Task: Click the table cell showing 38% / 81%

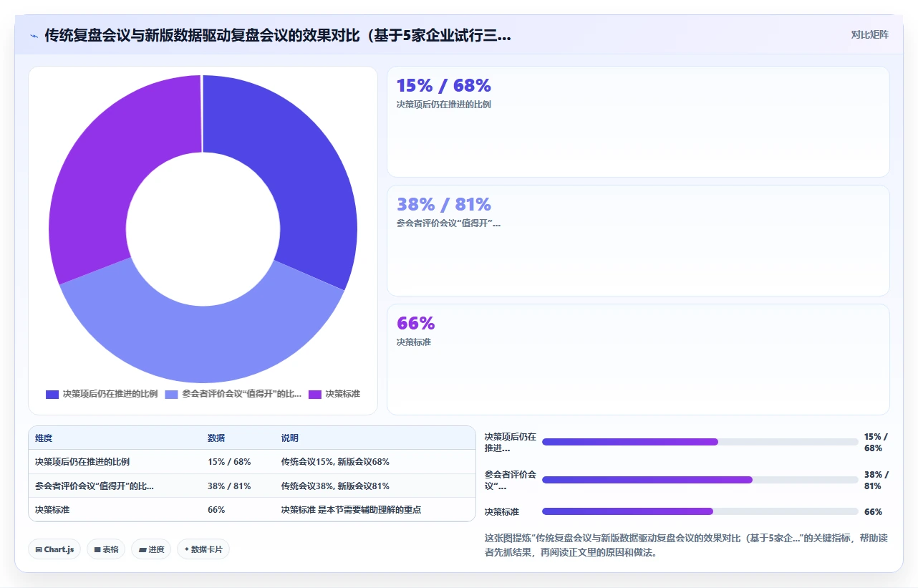Action: [x=229, y=486]
